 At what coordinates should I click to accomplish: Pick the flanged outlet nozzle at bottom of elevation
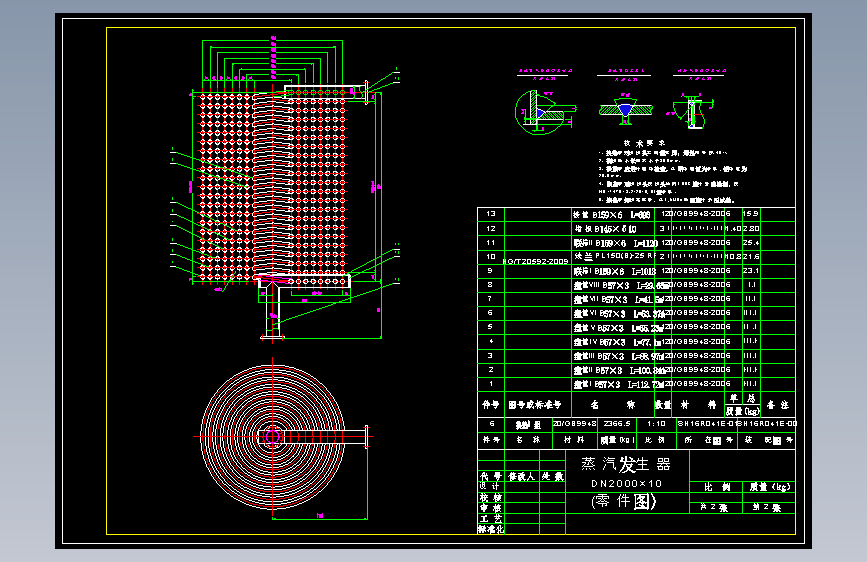[272, 310]
